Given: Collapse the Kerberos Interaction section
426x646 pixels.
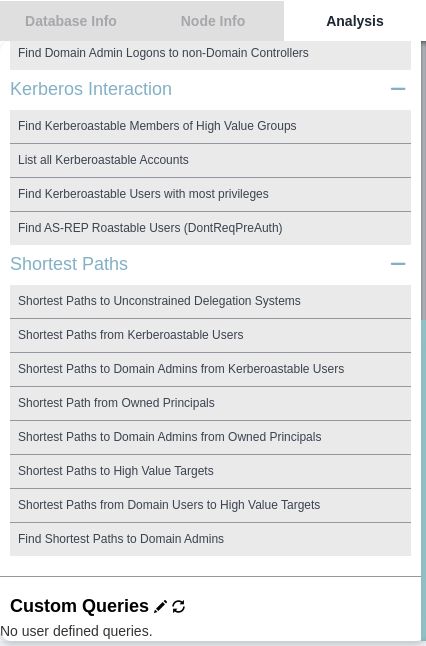Looking at the screenshot, I should pos(398,89).
